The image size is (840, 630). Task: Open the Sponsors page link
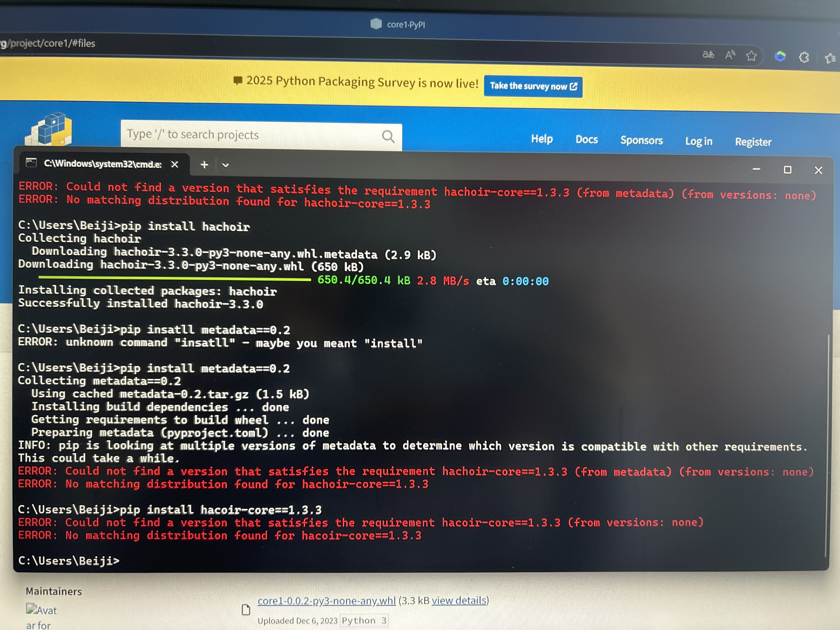[x=641, y=140]
